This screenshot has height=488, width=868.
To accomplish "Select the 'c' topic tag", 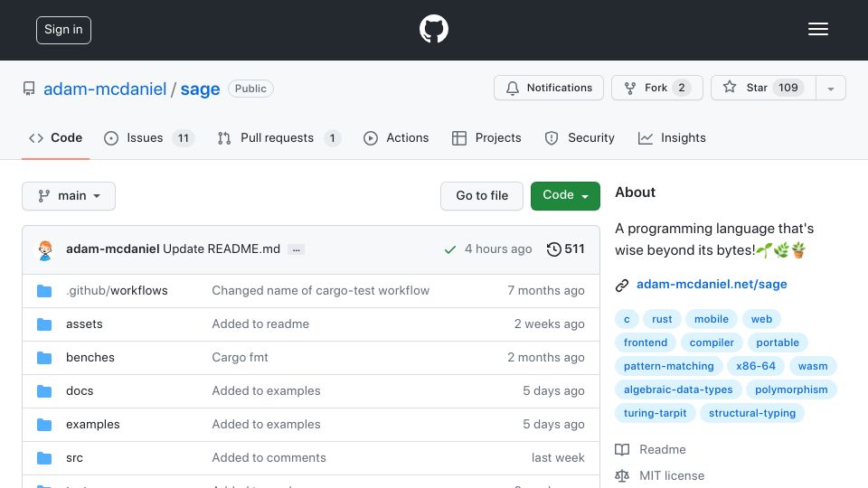I will coord(627,319).
